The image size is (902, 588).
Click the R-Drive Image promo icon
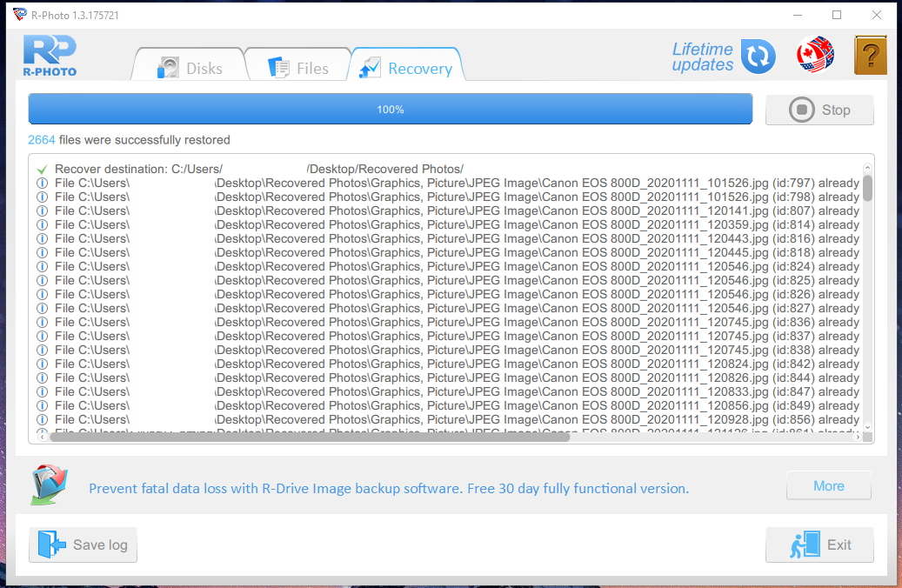(49, 484)
